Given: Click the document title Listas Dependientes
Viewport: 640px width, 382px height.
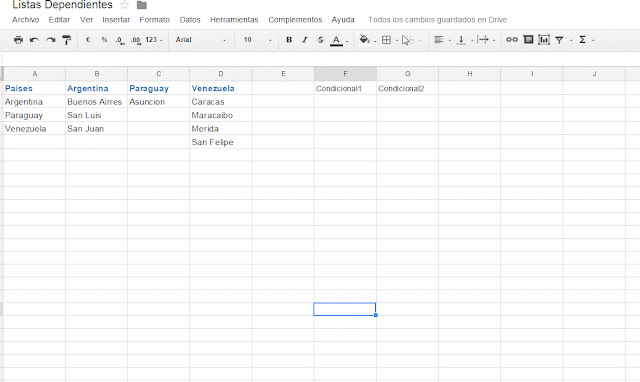Looking at the screenshot, I should coord(62,5).
